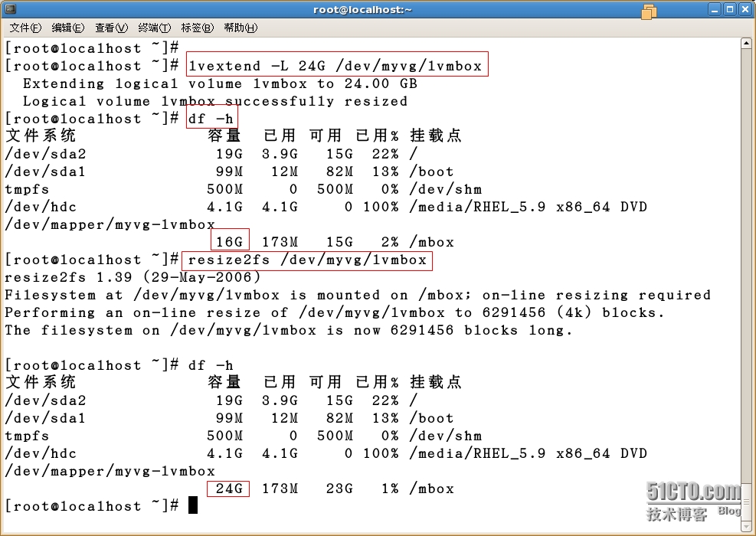Viewport: 756px width, 536px height.
Task: Open the 编辑(E) menu
Action: (68, 28)
